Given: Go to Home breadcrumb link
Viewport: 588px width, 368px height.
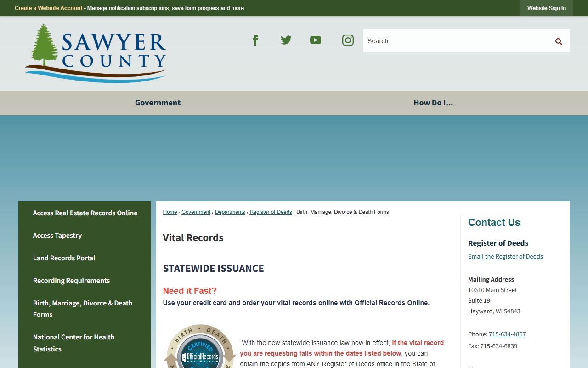Looking at the screenshot, I should click(170, 212).
